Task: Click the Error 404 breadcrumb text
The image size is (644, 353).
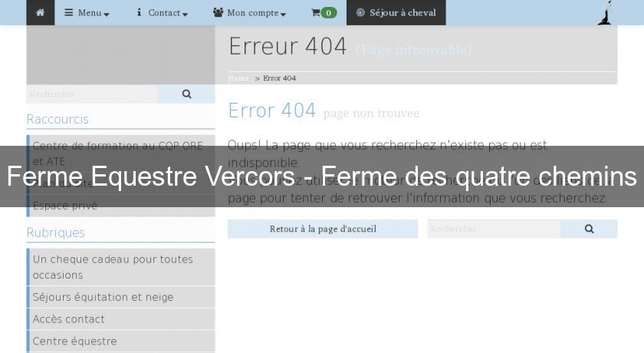Action: coord(279,78)
